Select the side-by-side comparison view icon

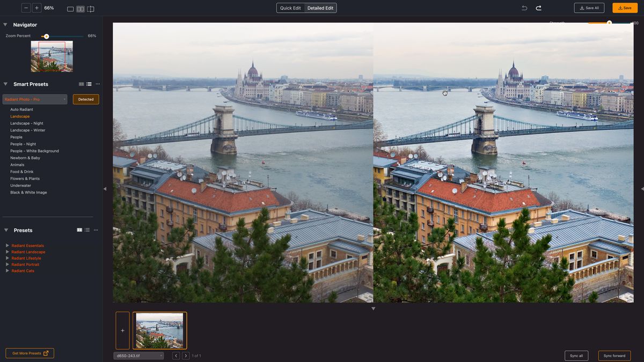click(x=80, y=9)
